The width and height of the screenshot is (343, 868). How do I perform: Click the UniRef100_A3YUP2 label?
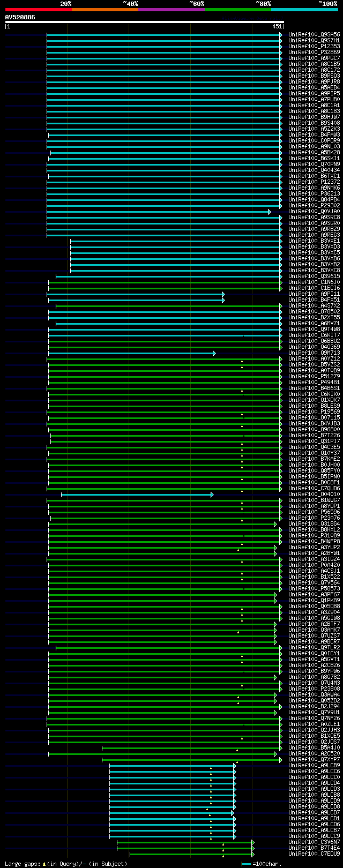coord(314,547)
